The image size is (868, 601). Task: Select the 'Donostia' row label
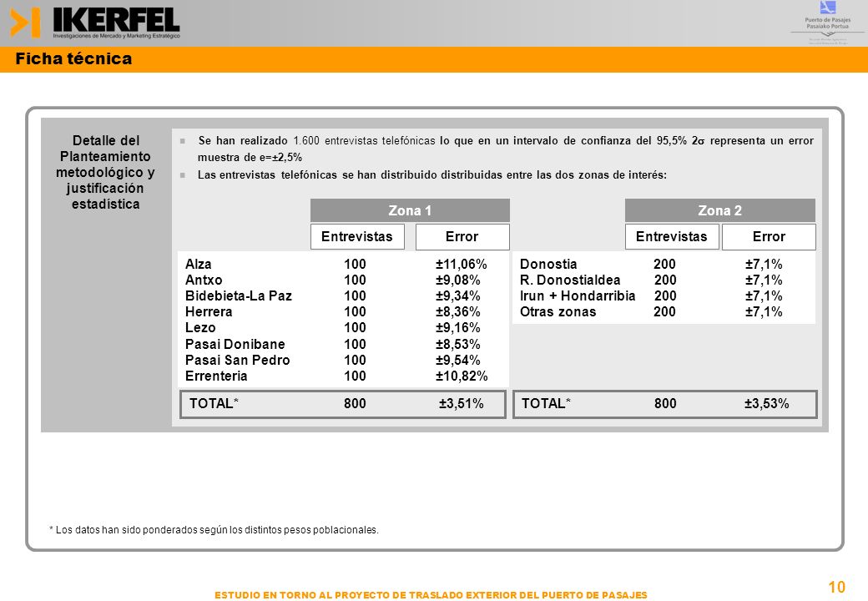coord(548,264)
